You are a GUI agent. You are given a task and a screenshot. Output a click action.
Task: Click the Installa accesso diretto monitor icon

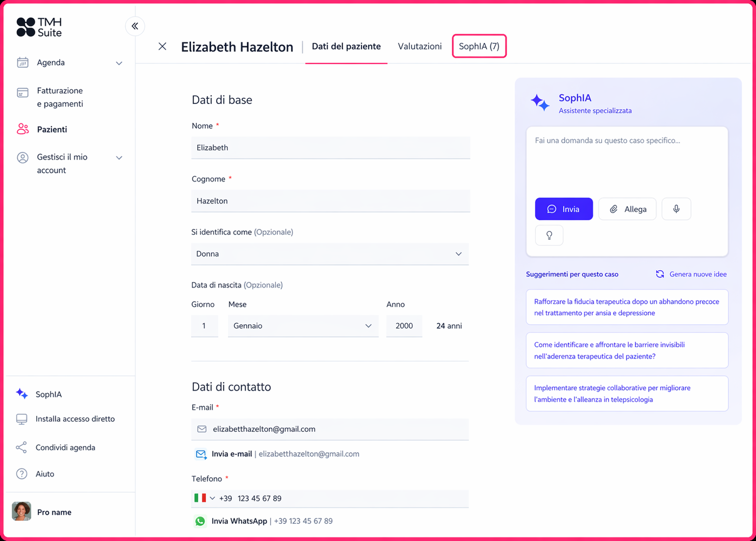(21, 419)
